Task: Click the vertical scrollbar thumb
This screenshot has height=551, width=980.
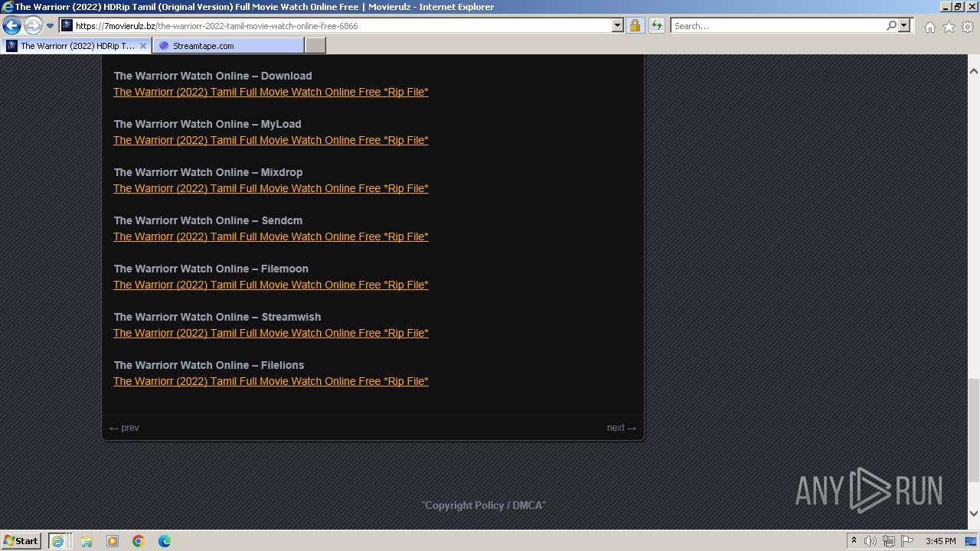Action: click(974, 430)
